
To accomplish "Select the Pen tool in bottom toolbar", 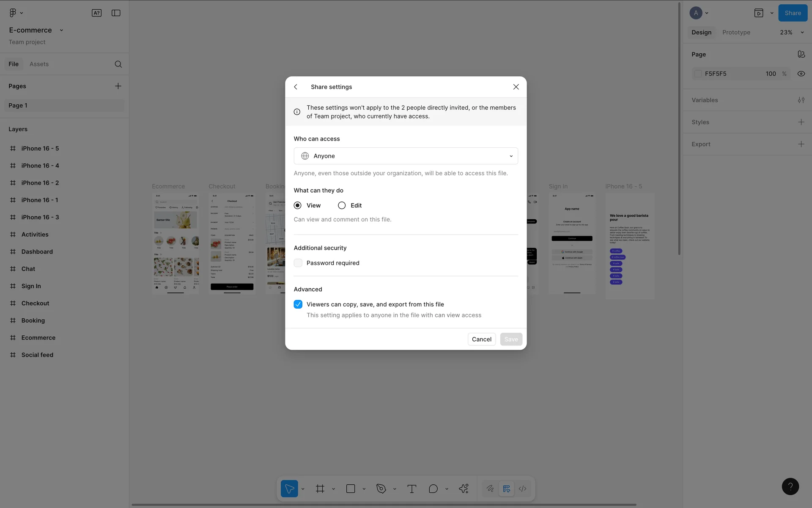I will (x=381, y=489).
